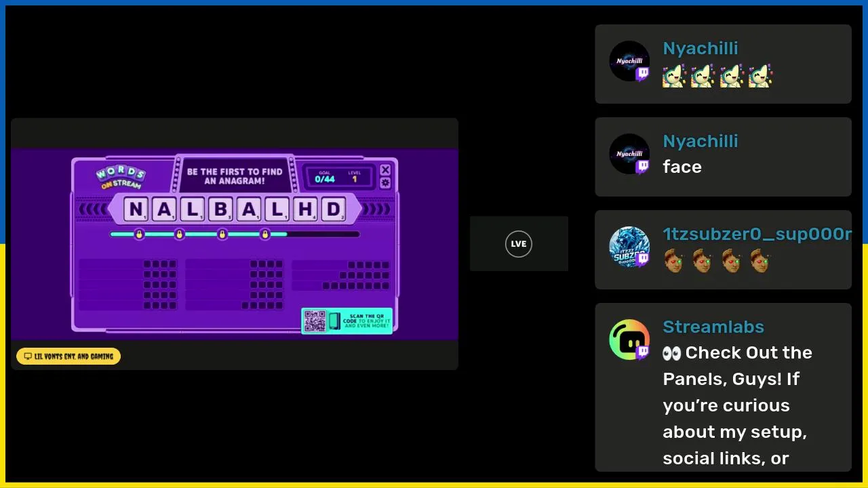Viewport: 868px width, 488px height.
Task: Select the H letter tile
Action: (x=304, y=209)
